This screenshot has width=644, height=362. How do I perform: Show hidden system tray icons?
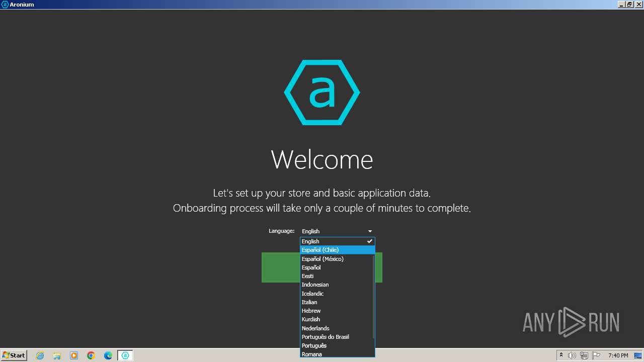pos(561,355)
